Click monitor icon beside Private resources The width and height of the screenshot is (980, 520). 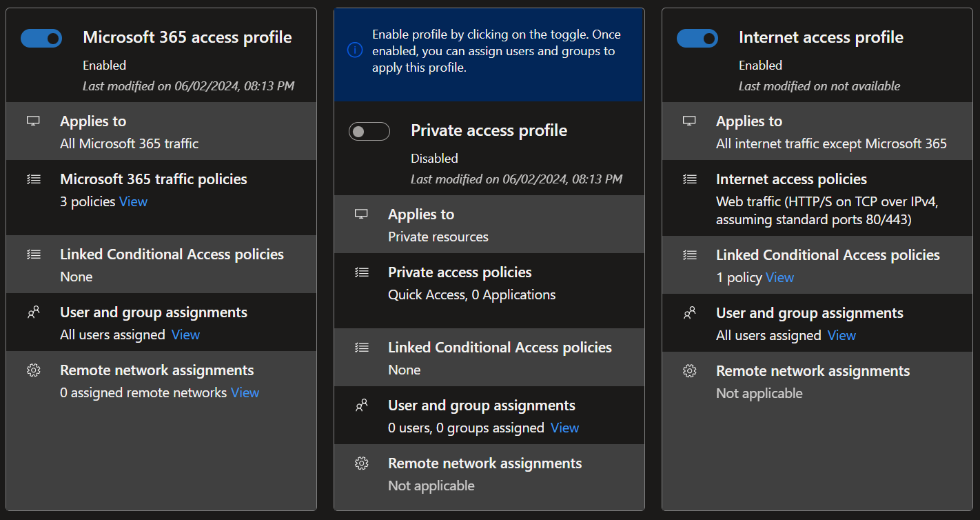(x=361, y=214)
